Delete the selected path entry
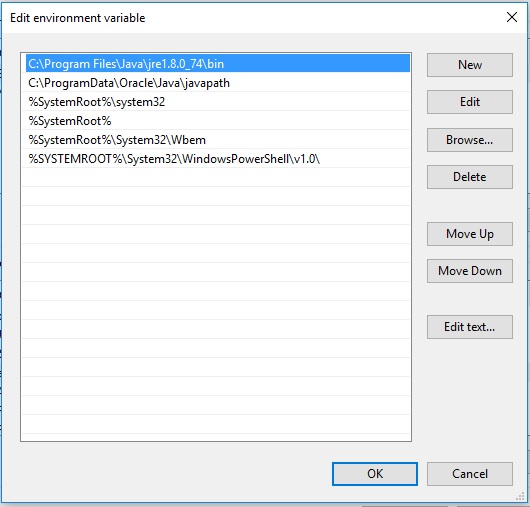This screenshot has width=530, height=507. [469, 177]
